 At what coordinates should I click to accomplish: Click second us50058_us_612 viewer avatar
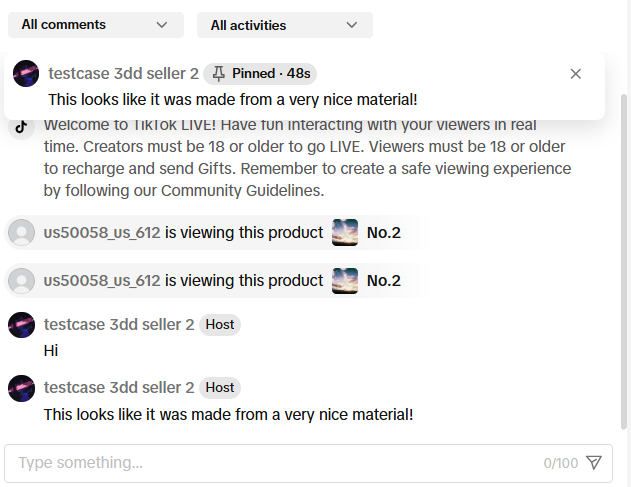(x=21, y=281)
